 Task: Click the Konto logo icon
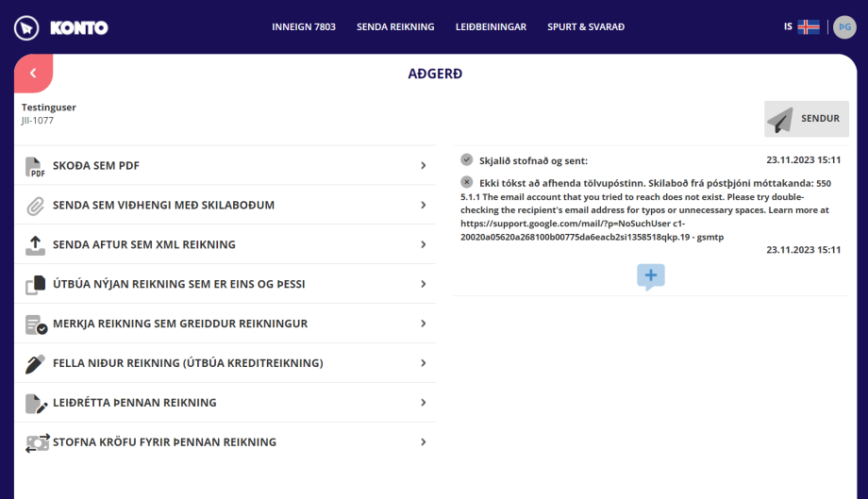[26, 27]
